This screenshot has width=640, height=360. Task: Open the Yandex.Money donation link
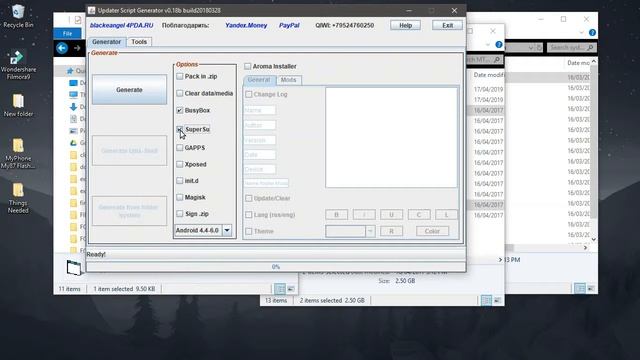pos(246,25)
